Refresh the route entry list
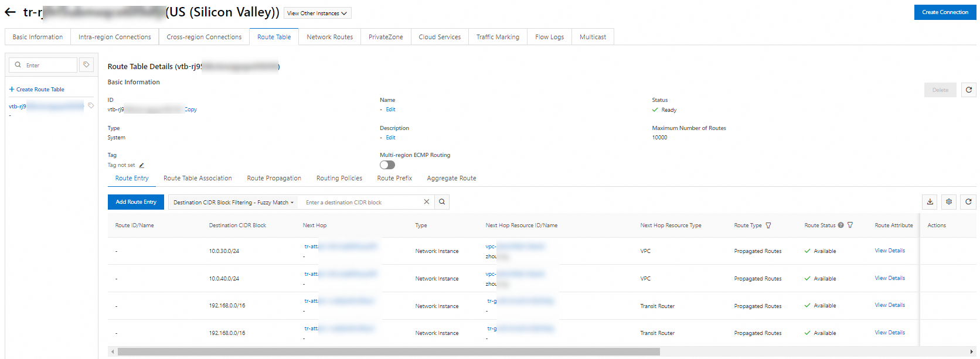Image resolution: width=980 pixels, height=359 pixels. (x=968, y=202)
